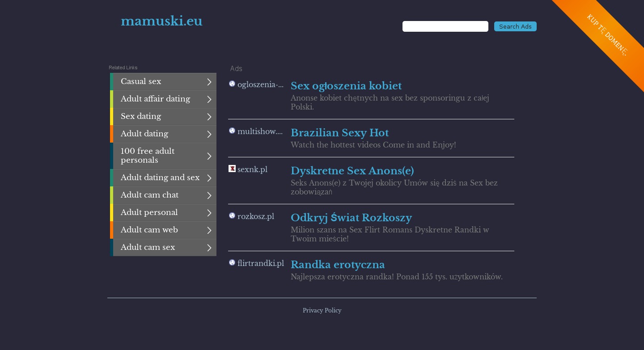Open the Sex ogłoszenia kobiet ad headline
The height and width of the screenshot is (350, 644).
coord(346,86)
